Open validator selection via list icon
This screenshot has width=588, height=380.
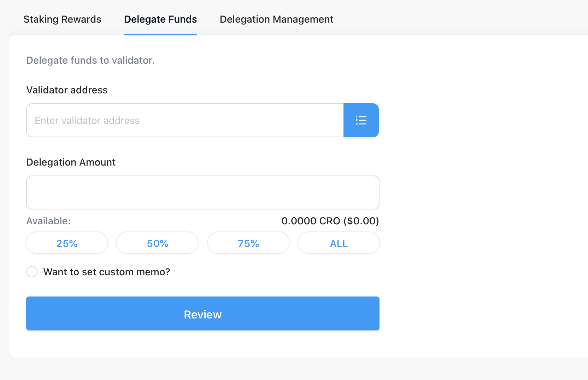pos(361,120)
